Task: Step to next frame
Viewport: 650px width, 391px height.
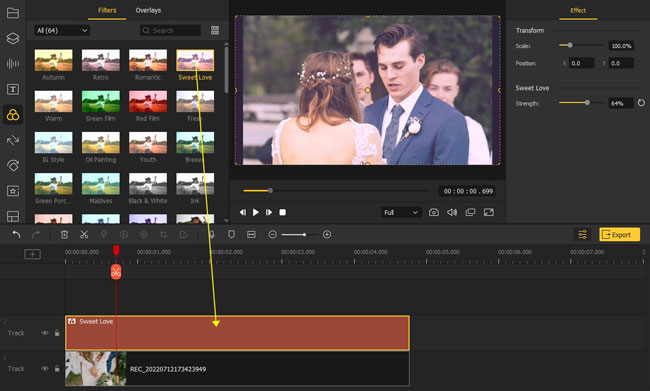Action: (269, 212)
